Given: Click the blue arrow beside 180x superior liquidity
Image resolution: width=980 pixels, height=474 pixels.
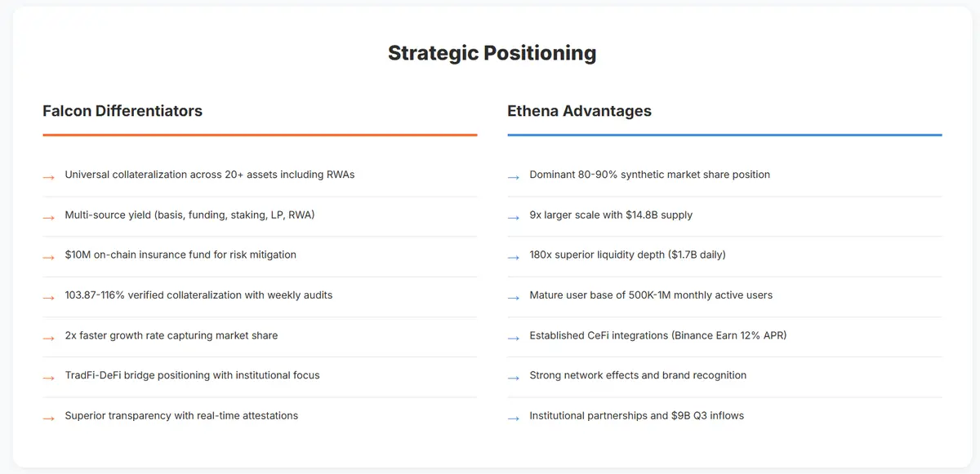Looking at the screenshot, I should pos(513,256).
